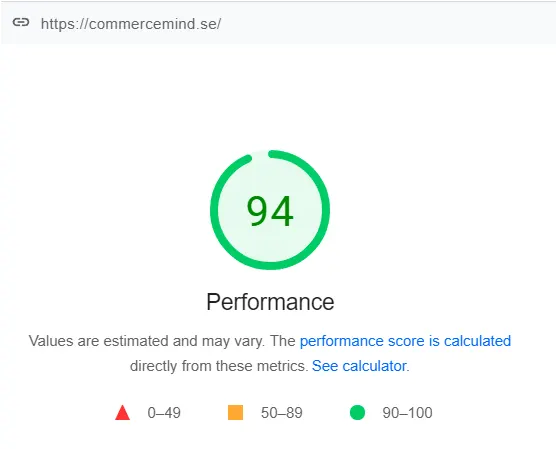Click the chain link icon beside the URL
Image resolution: width=556 pixels, height=449 pixels.
coord(21,23)
